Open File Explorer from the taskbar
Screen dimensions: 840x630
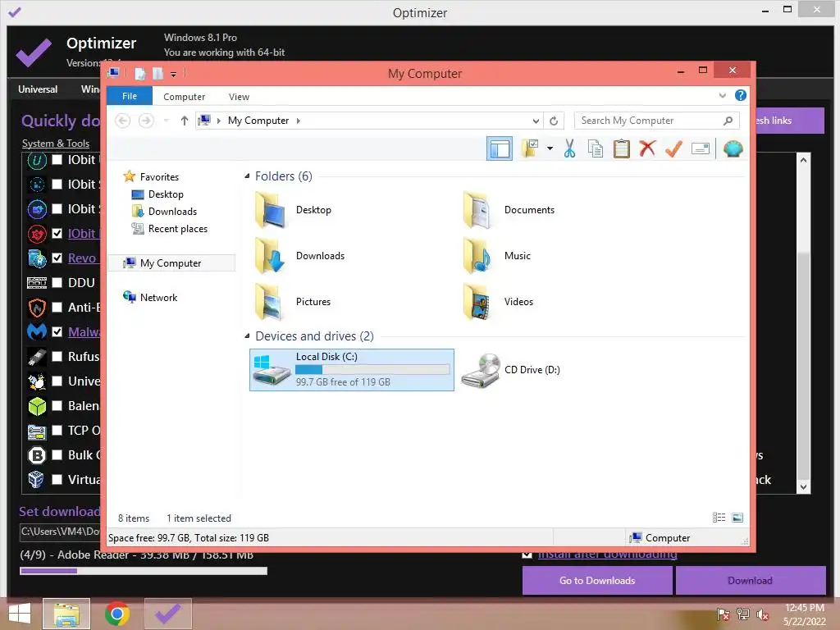point(66,614)
